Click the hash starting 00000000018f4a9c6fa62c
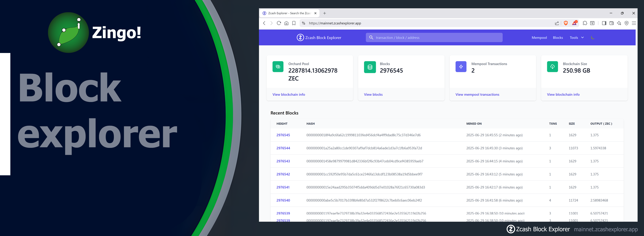The image size is (644, 236). point(364,135)
